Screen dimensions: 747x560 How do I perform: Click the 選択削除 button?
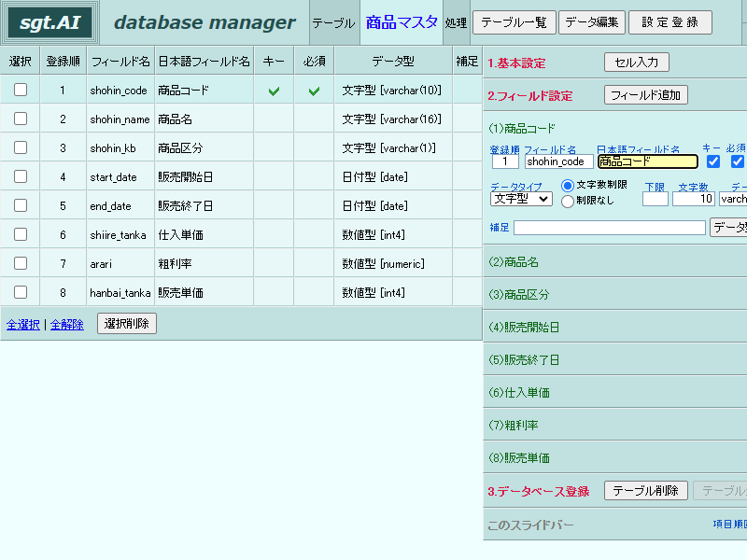tap(127, 324)
